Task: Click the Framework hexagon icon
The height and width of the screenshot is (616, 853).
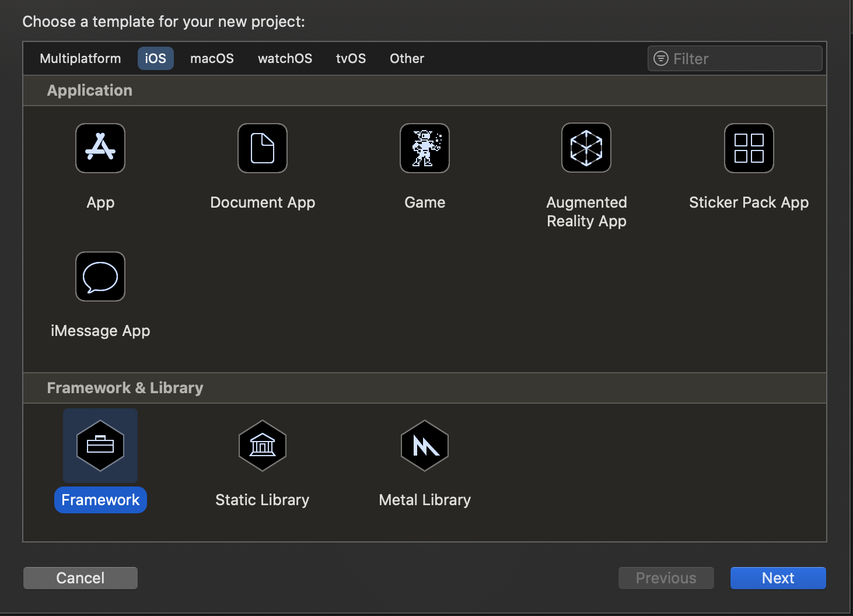Action: click(100, 445)
